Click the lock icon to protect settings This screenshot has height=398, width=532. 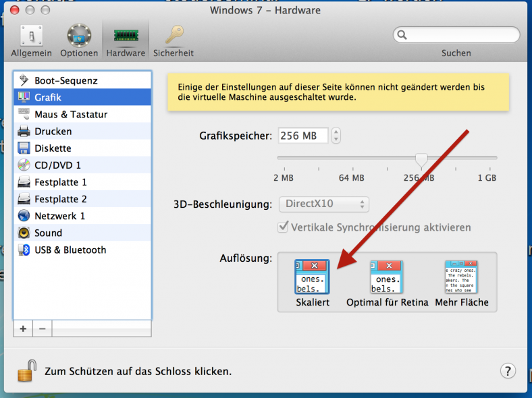pos(27,370)
